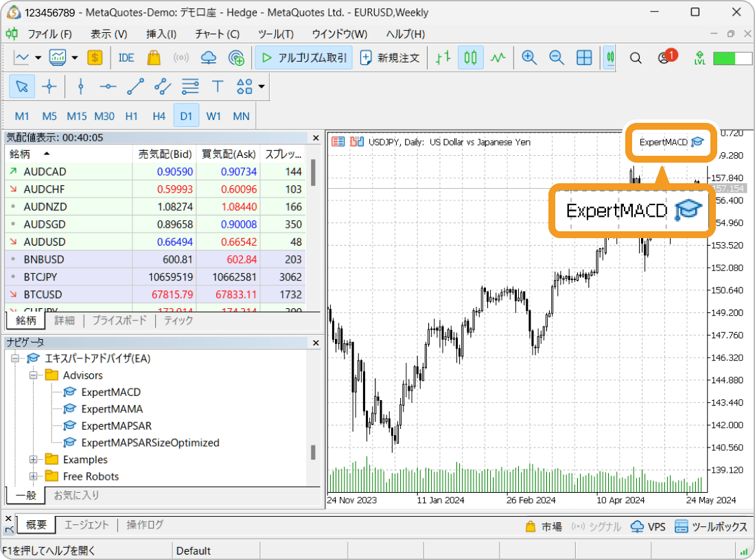
Task: Select the D1 timeframe
Action: 186,116
